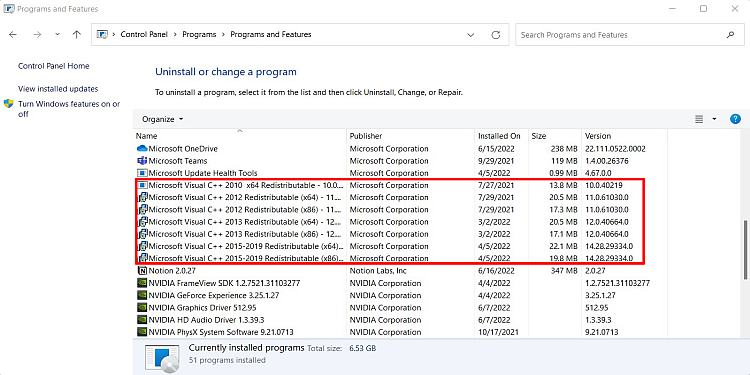Click version 512.95 cell

point(596,308)
